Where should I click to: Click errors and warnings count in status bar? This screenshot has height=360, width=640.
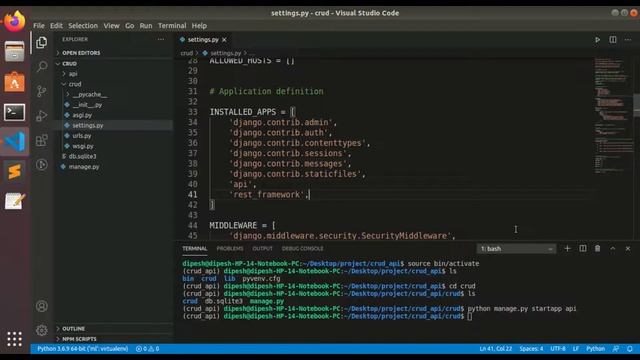point(147,349)
